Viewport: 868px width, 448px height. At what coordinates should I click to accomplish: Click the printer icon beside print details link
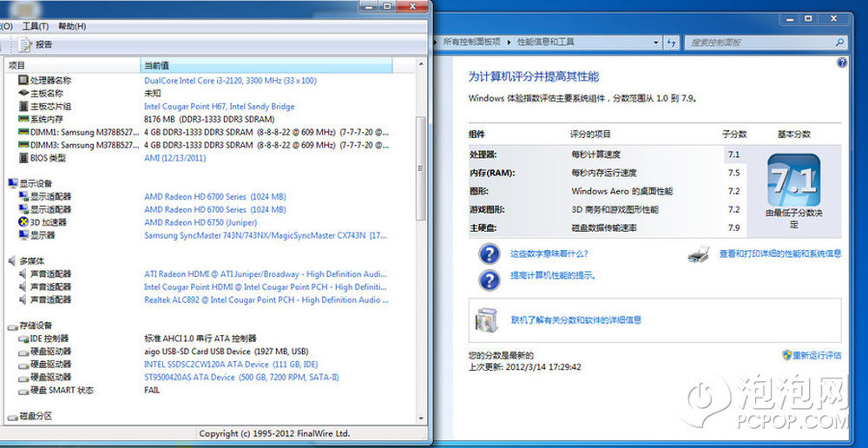699,254
